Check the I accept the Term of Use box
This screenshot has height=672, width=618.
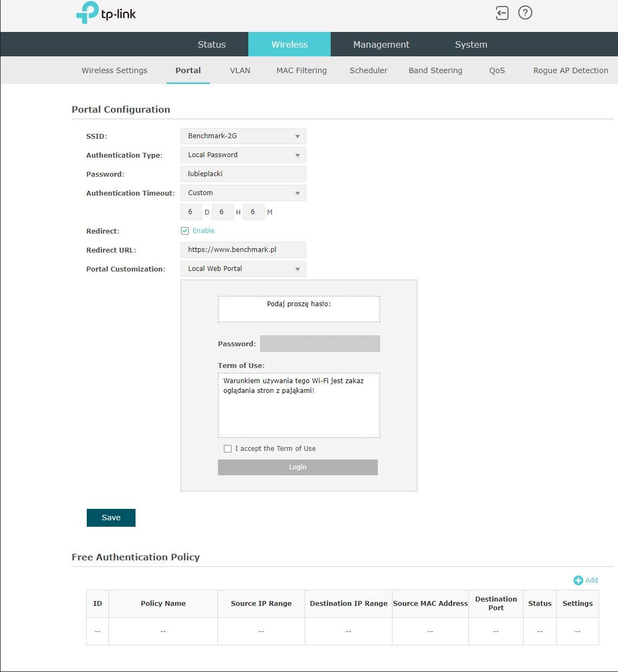tap(228, 449)
